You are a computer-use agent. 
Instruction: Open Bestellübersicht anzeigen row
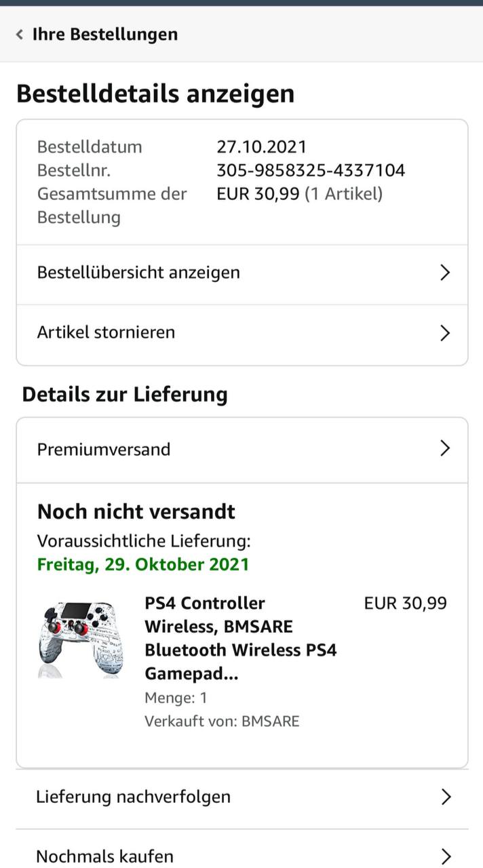coord(242,273)
